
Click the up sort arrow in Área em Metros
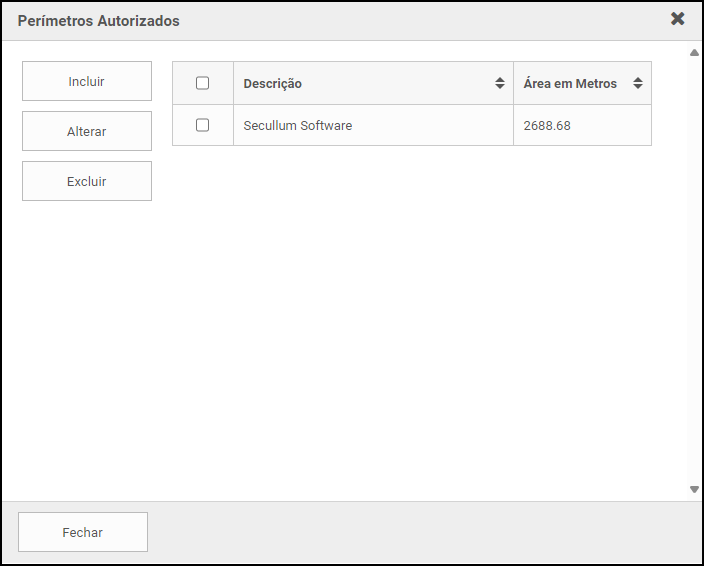tap(638, 80)
